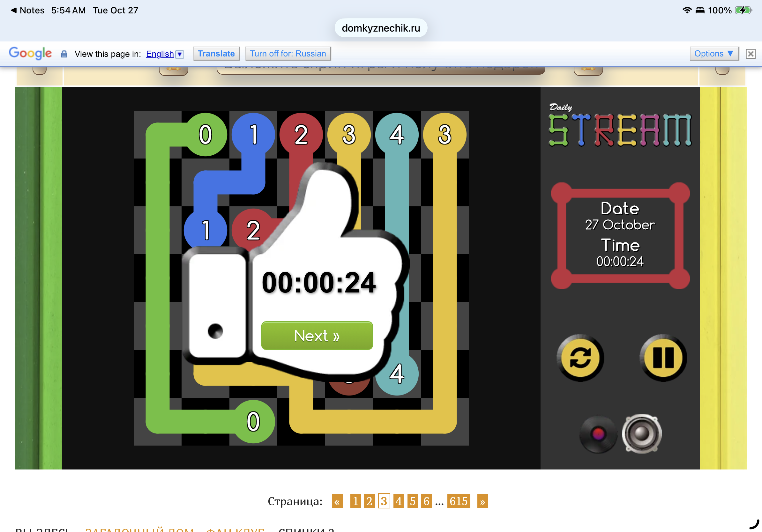The height and width of the screenshot is (532, 762).
Task: Close the Google translate bar
Action: click(x=751, y=54)
